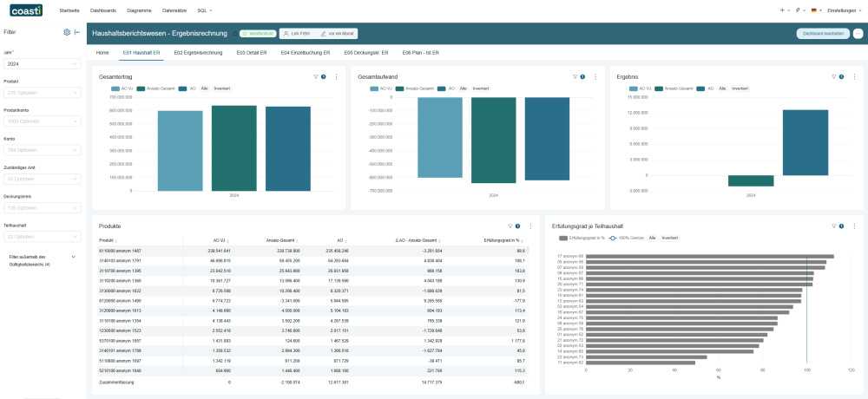868x399 pixels.
Task: Click Alle in Erfüllungsgrad legend
Action: pyautogui.click(x=653, y=238)
